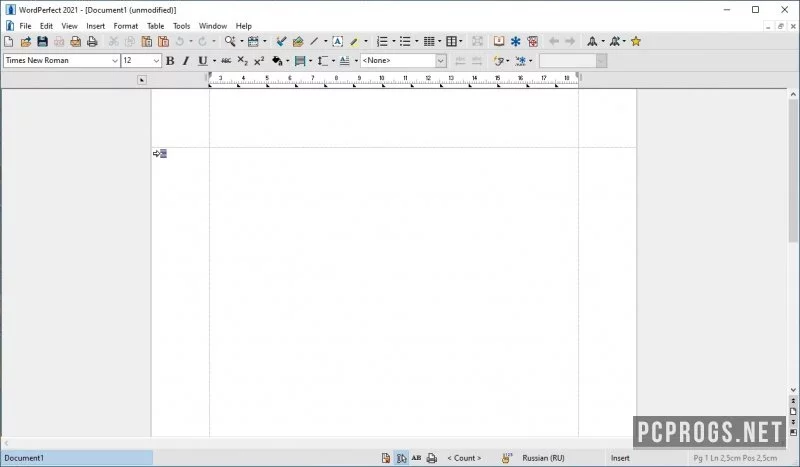This screenshot has height=467, width=800.
Task: Run the Spell Checker checkmark icon
Action: (281, 42)
